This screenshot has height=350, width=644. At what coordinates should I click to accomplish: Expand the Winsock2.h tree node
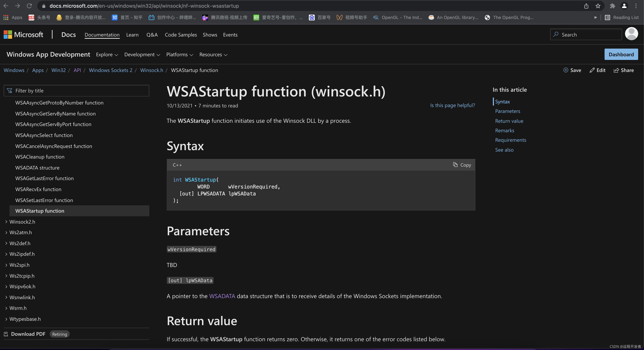click(x=6, y=222)
